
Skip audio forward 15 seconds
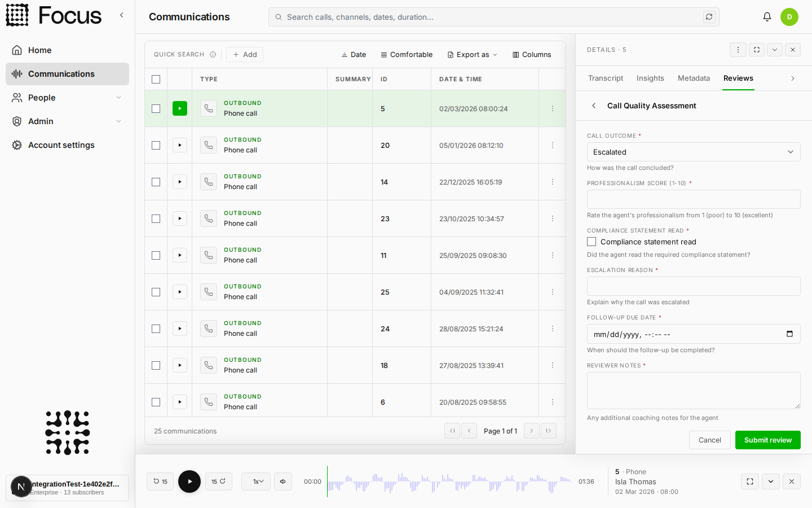tap(219, 481)
